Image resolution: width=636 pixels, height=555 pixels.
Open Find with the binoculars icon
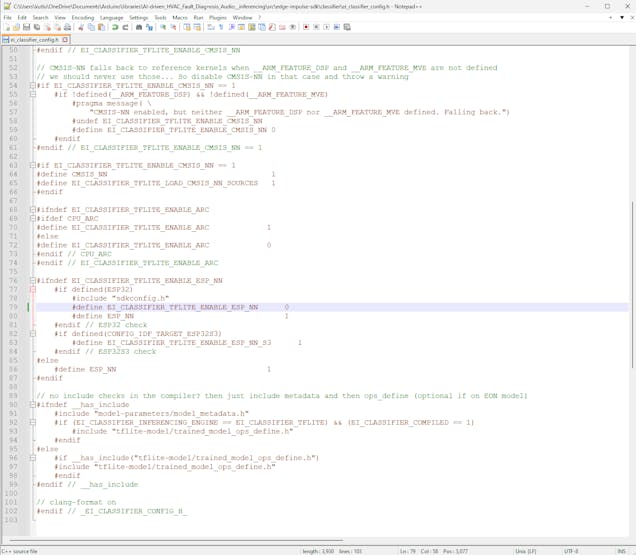(x=137, y=28)
